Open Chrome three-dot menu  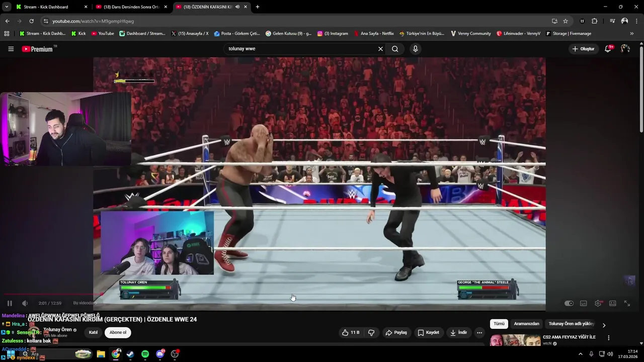pos(636,21)
